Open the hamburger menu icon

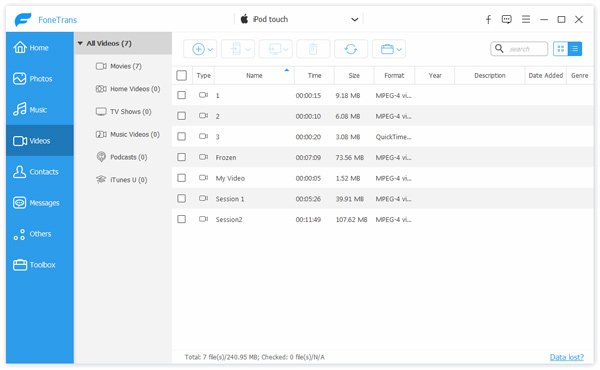526,19
